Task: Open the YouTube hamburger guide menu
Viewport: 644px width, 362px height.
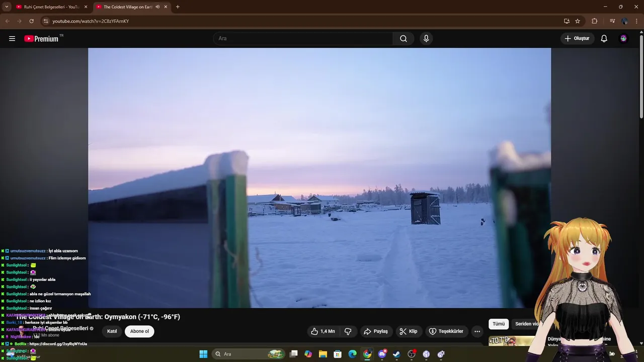Action: pos(12,39)
